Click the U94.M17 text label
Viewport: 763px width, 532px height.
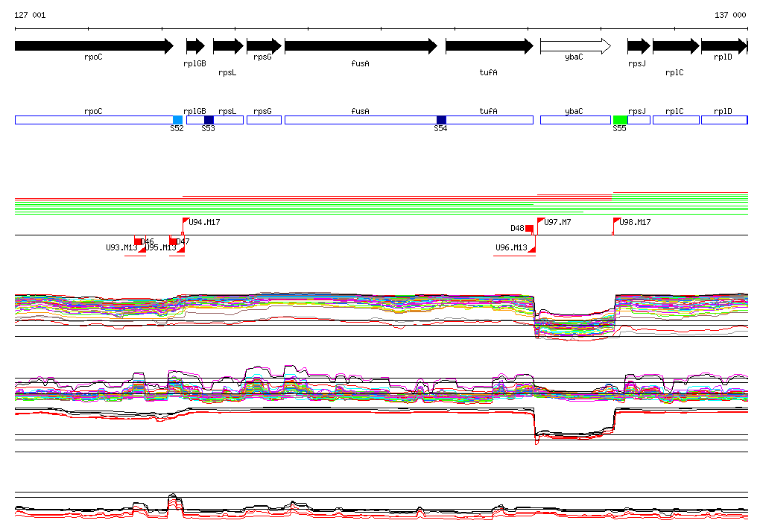click(204, 223)
